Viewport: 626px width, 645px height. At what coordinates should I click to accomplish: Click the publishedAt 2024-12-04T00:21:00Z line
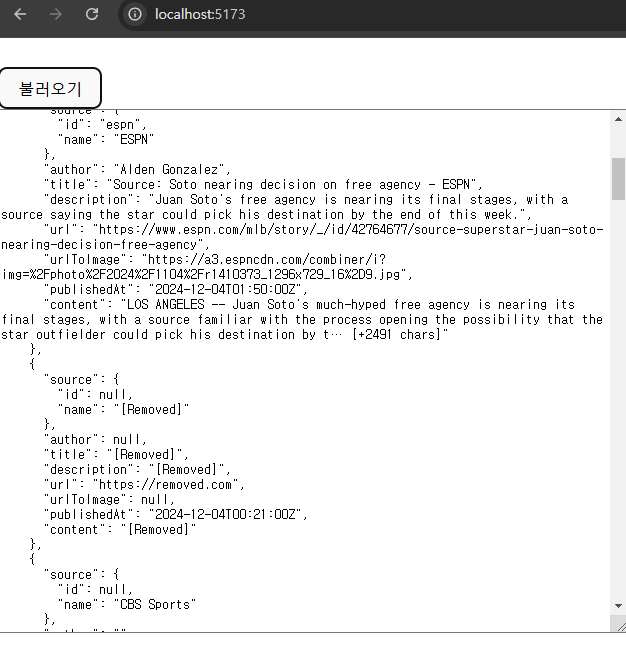pos(176,515)
